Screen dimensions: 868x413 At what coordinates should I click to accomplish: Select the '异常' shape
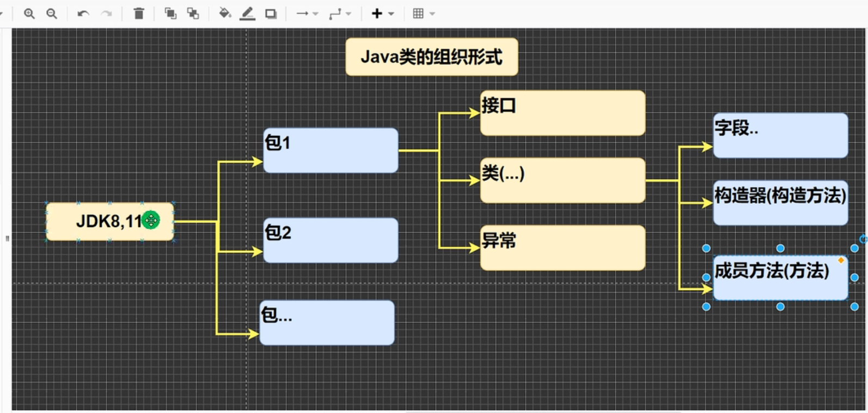[562, 248]
